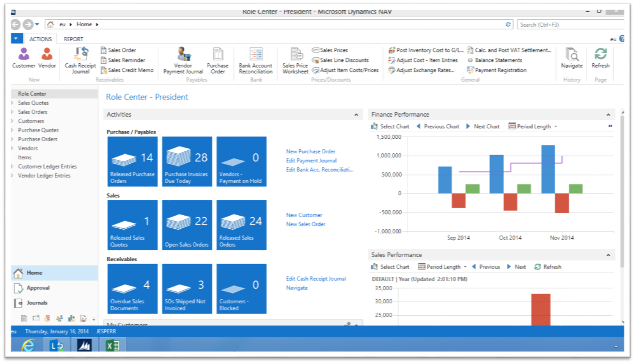This screenshot has width=635, height=364.
Task: Expand the Vendors tree arrow
Action: 12,148
